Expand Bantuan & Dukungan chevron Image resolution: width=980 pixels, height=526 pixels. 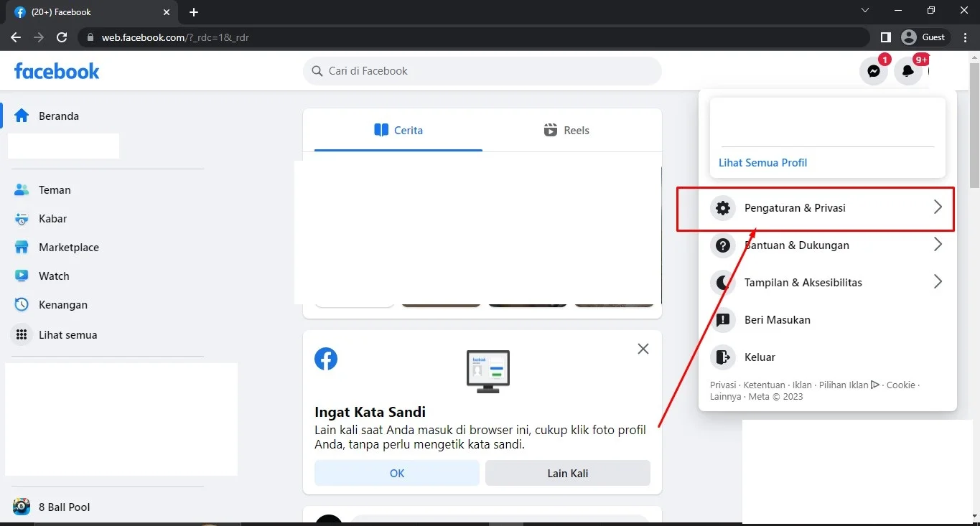[937, 245]
